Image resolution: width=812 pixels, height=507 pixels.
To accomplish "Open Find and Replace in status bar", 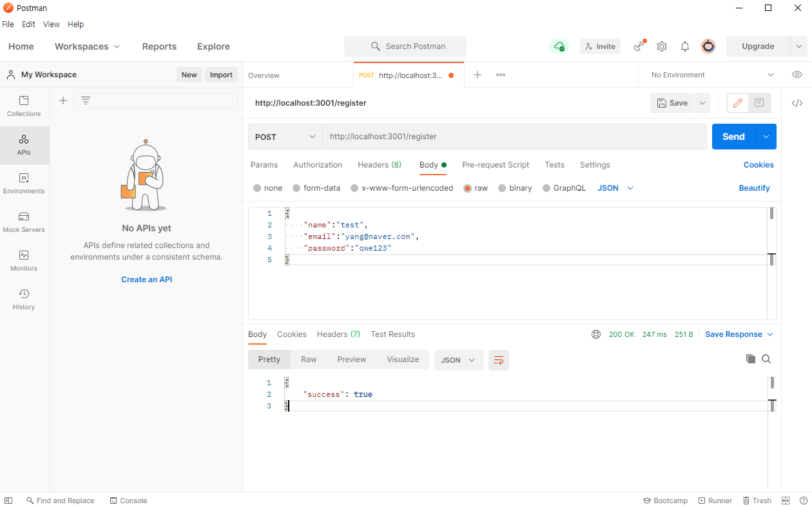I will pos(60,501).
